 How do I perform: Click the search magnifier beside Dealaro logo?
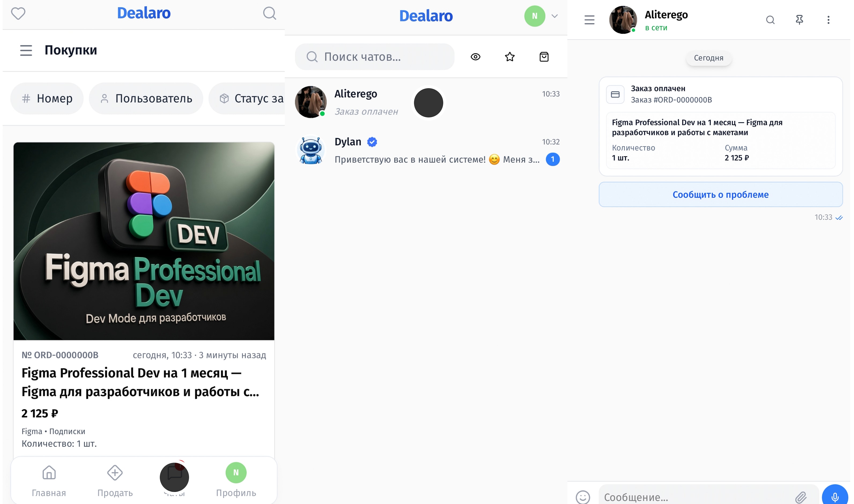(269, 14)
